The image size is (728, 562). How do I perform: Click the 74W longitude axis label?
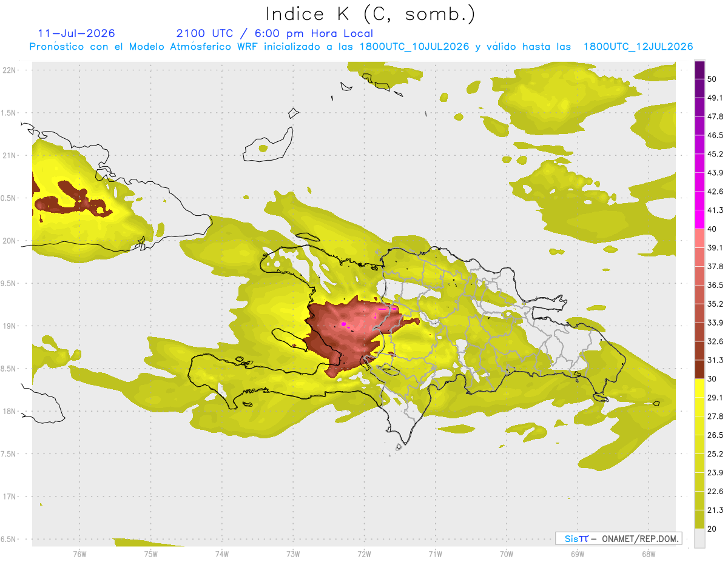221,554
